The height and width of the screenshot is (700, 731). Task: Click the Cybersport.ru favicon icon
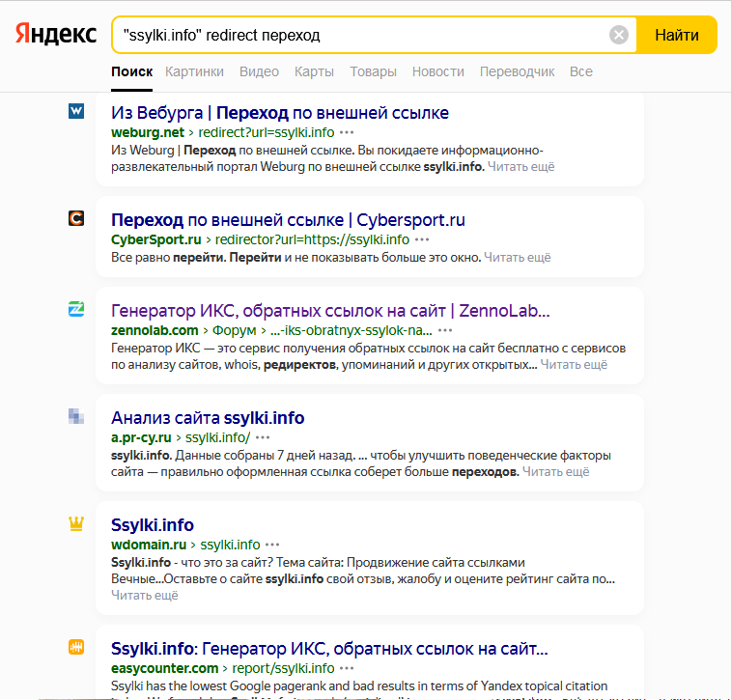76,218
